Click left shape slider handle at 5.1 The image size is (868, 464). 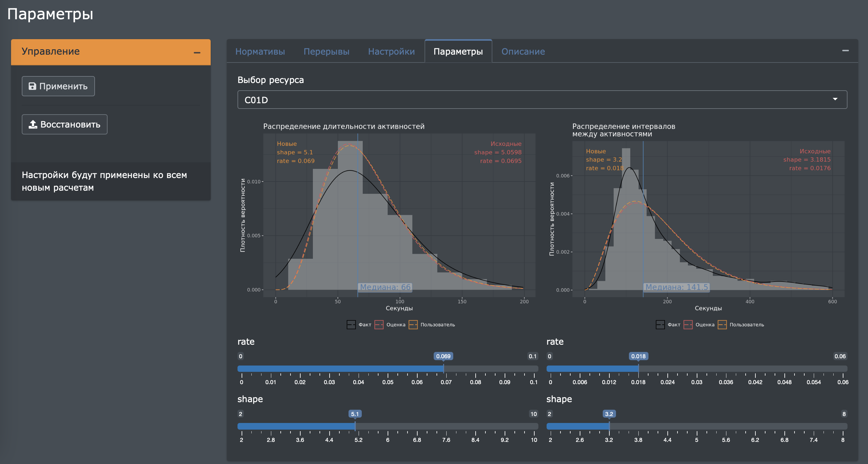pos(355,426)
